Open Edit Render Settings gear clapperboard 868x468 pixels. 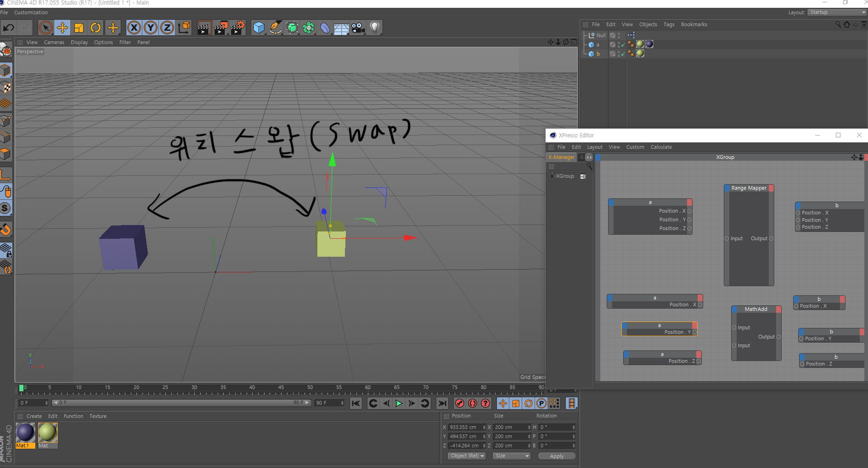pos(237,28)
